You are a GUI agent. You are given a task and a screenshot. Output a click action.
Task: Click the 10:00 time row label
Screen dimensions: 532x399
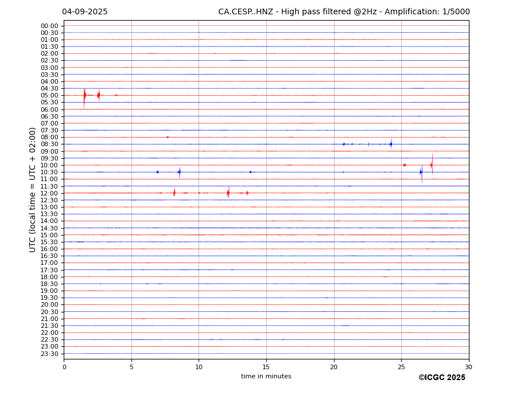tap(49, 166)
